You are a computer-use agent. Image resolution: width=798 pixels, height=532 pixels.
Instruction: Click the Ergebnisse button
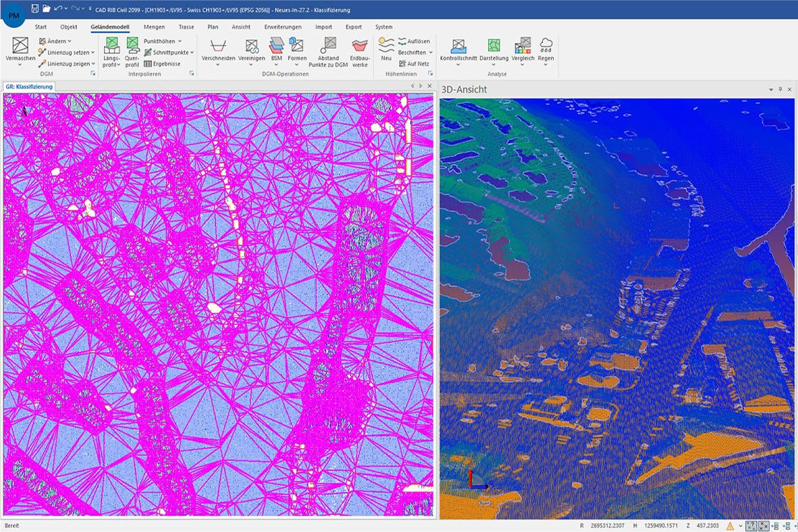[163, 63]
